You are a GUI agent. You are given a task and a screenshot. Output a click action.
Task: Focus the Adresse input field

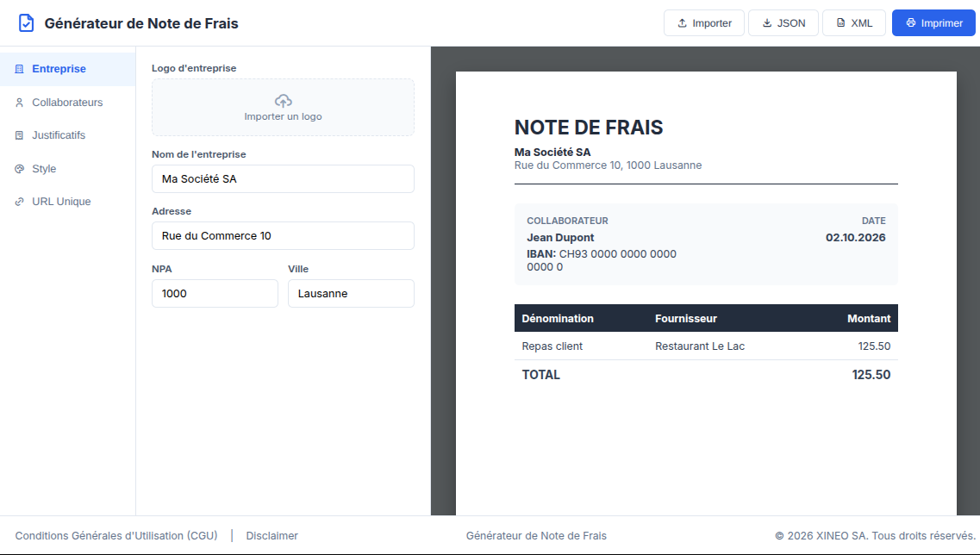point(283,235)
